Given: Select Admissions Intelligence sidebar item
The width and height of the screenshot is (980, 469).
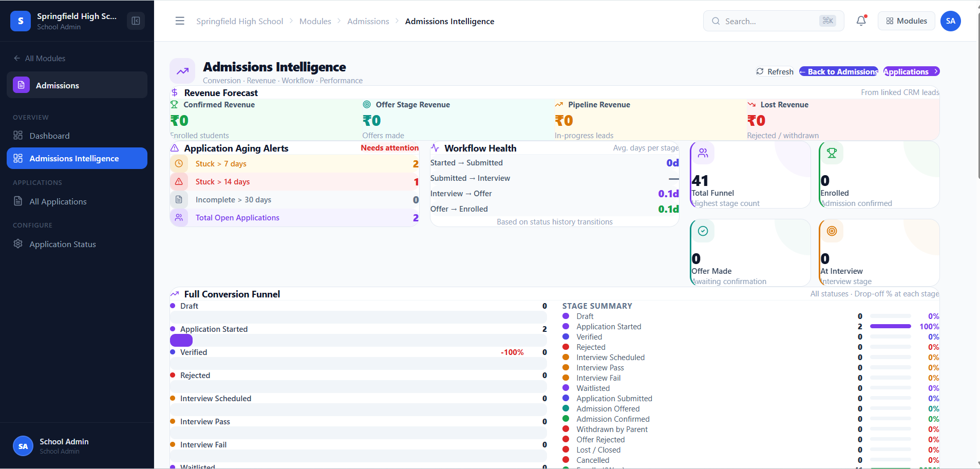Looking at the screenshot, I should point(77,158).
